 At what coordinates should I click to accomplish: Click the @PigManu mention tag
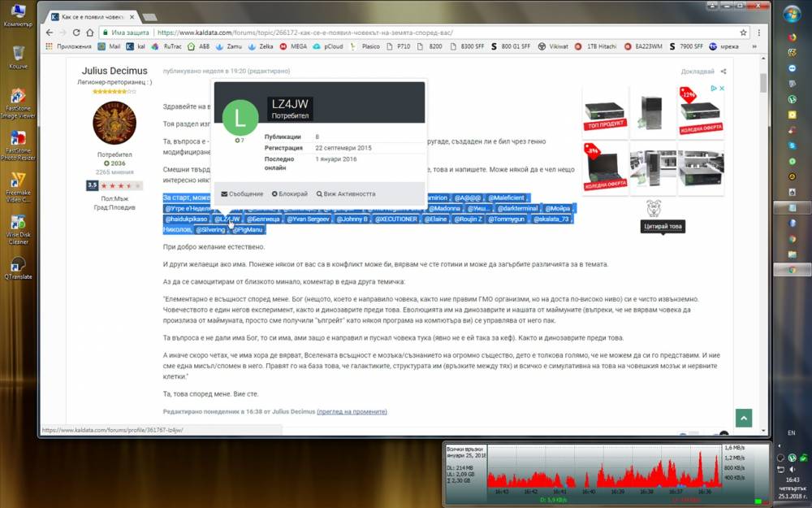(x=248, y=230)
